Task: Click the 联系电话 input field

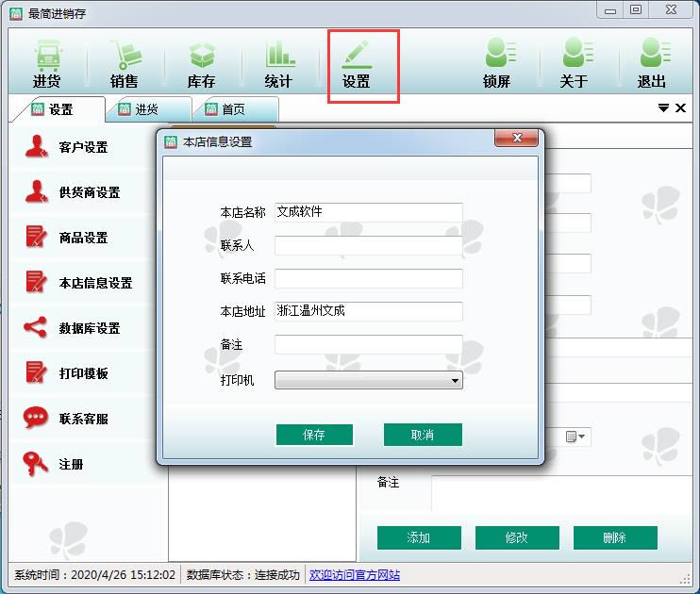Action: (x=368, y=278)
